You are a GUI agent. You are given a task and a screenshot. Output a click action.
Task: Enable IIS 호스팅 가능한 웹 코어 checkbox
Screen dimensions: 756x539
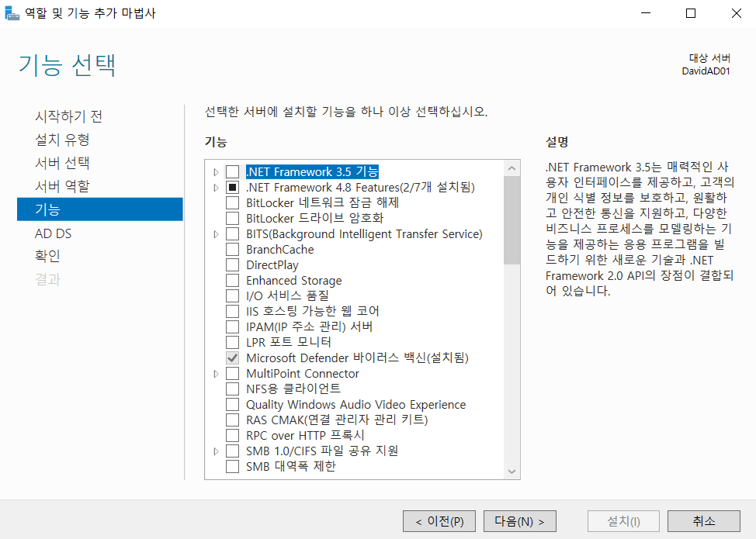pos(232,311)
